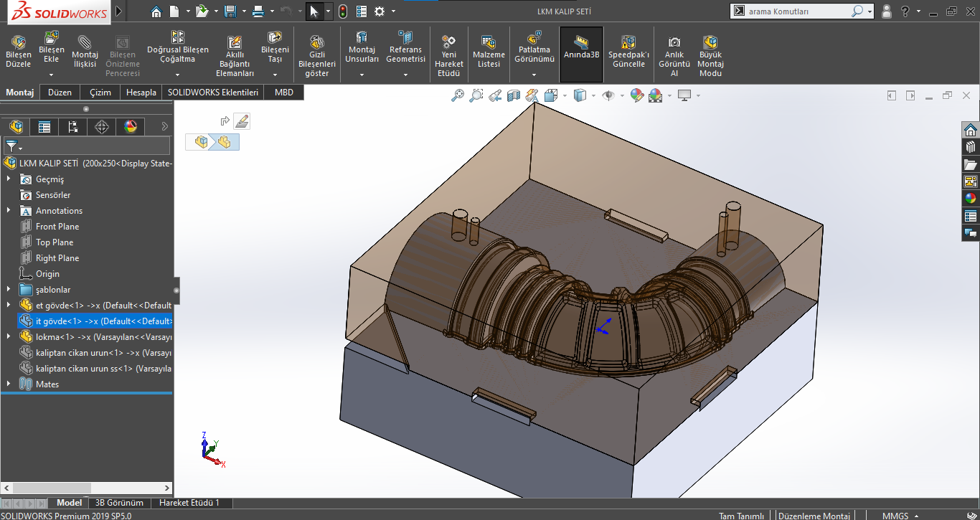Switch to MBD ribbon tab
Screen dimensions: 980x520
(284, 93)
